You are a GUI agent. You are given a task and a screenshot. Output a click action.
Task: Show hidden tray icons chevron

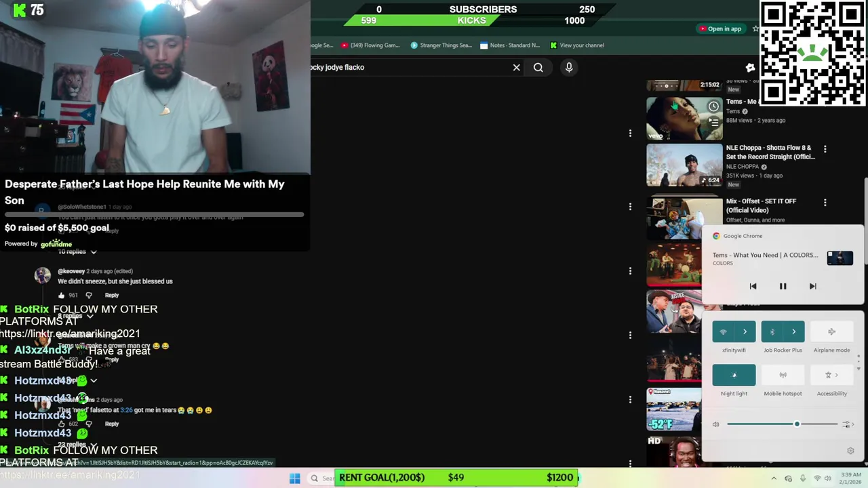[774, 479]
